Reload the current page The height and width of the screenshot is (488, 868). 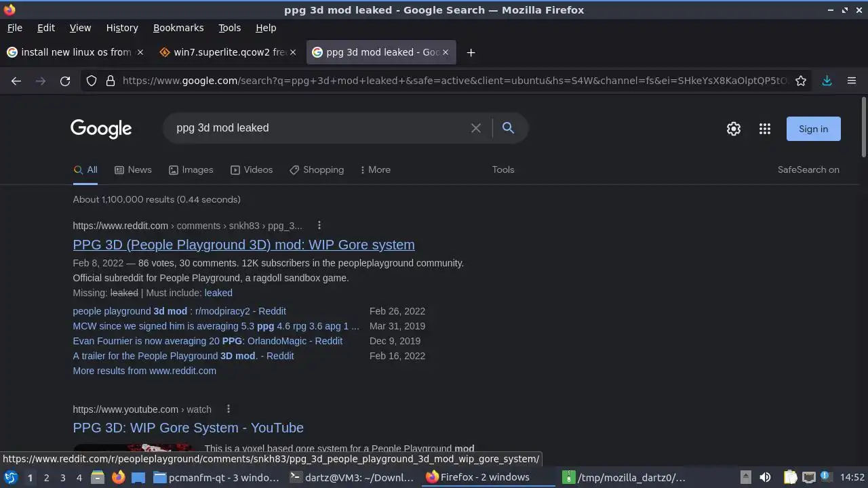(65, 81)
